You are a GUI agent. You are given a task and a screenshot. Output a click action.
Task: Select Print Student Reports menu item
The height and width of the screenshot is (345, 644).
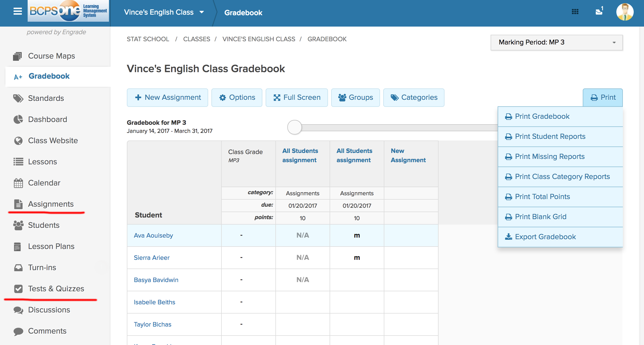550,136
